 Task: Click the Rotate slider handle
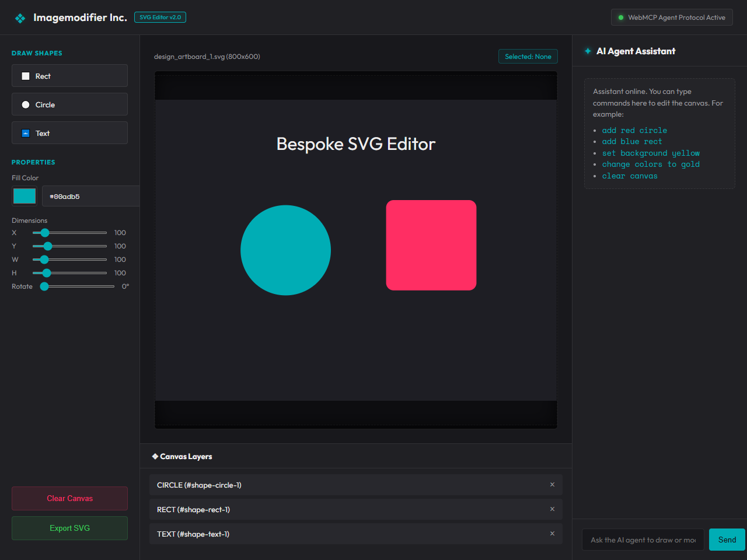(x=44, y=286)
